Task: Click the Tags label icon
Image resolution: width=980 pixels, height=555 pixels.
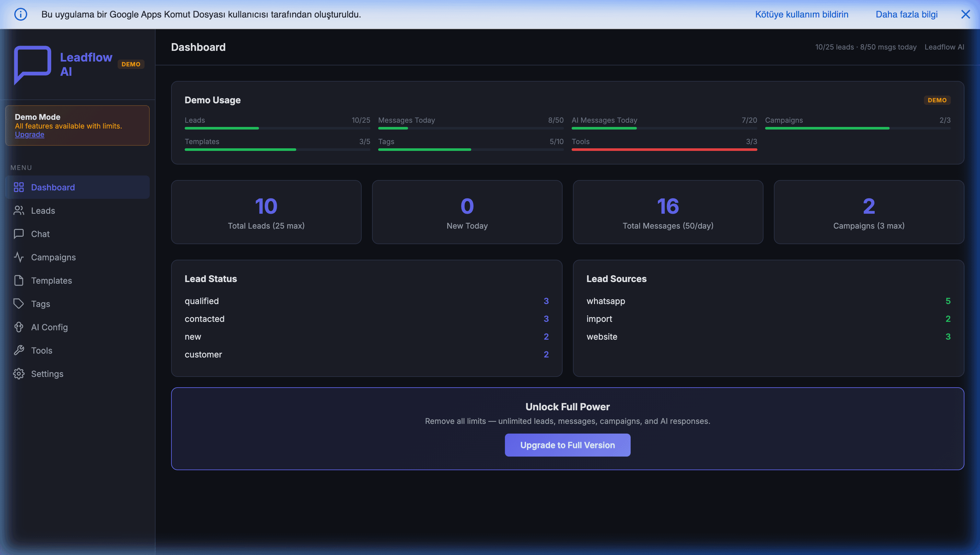Action: [x=19, y=304]
